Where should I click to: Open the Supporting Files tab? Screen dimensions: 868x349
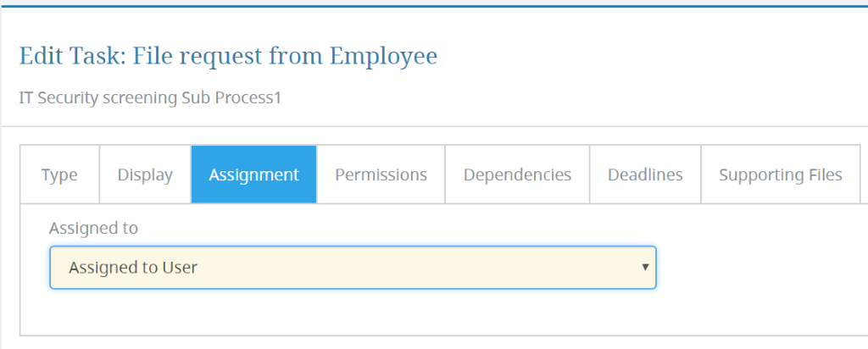[x=781, y=174]
